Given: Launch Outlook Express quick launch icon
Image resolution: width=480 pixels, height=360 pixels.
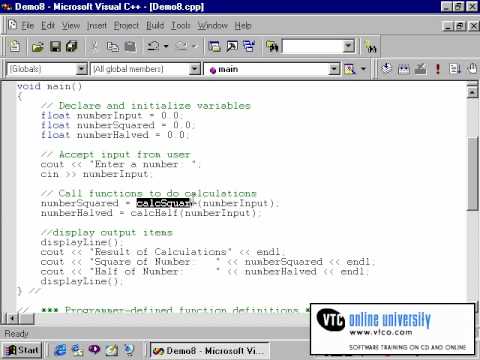Looking at the screenshot, I should click(77, 350).
